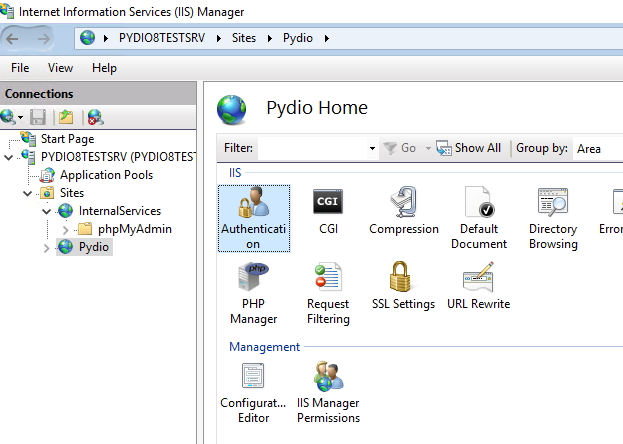Click PYDIO8TESTSRV in the breadcrumb
This screenshot has width=623, height=444.
pos(162,38)
